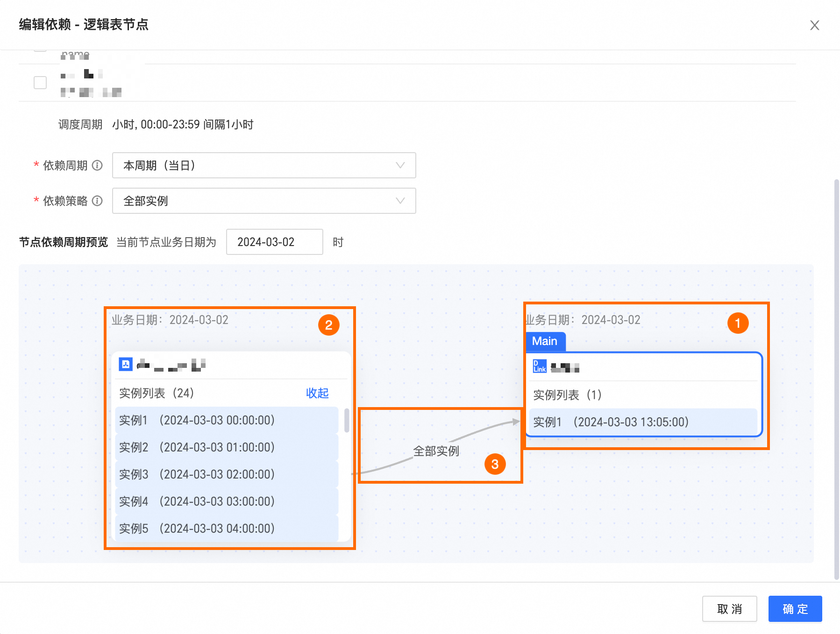Tick the checkbox in the table row

point(40,83)
